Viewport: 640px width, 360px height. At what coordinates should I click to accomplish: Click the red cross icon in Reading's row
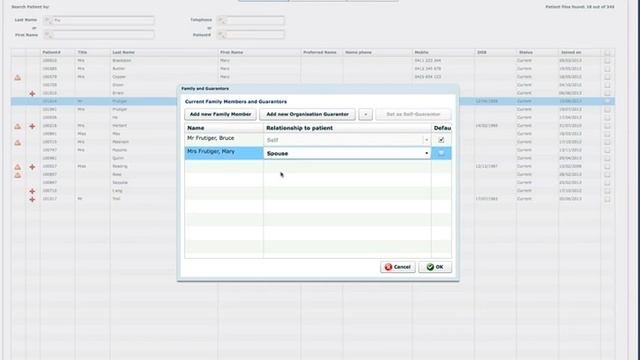(32, 167)
